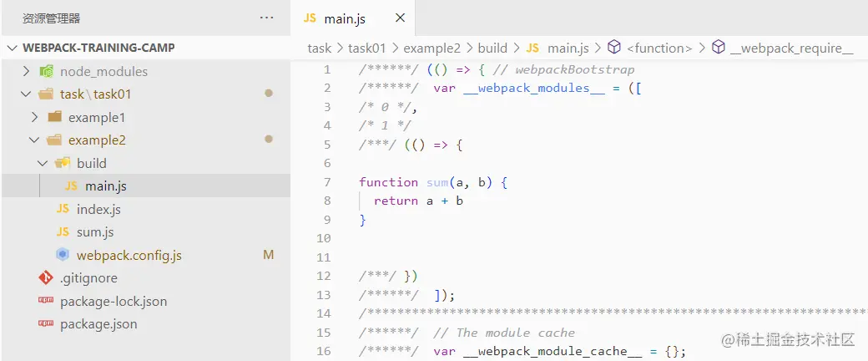The height and width of the screenshot is (361, 868).
Task: Click '// webpackBootstrap' comment on line 1
Action: pyautogui.click(x=563, y=69)
